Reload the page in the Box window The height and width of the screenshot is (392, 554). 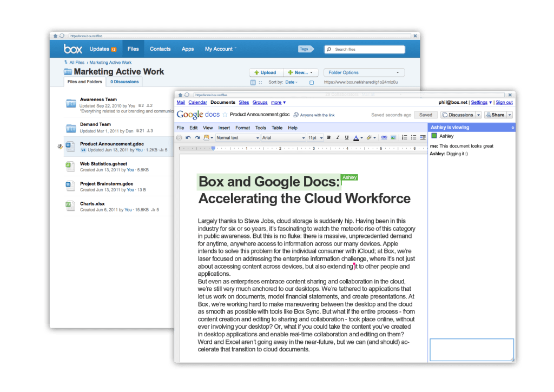click(x=62, y=36)
